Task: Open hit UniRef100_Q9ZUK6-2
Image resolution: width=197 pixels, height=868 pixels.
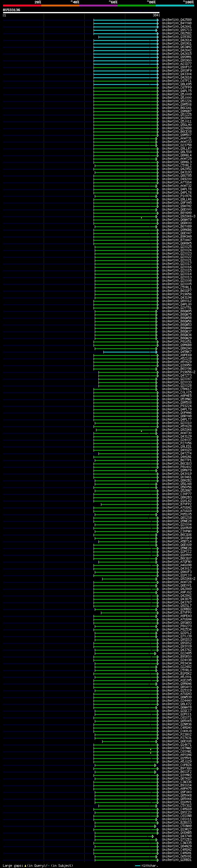Action: click(x=179, y=579)
